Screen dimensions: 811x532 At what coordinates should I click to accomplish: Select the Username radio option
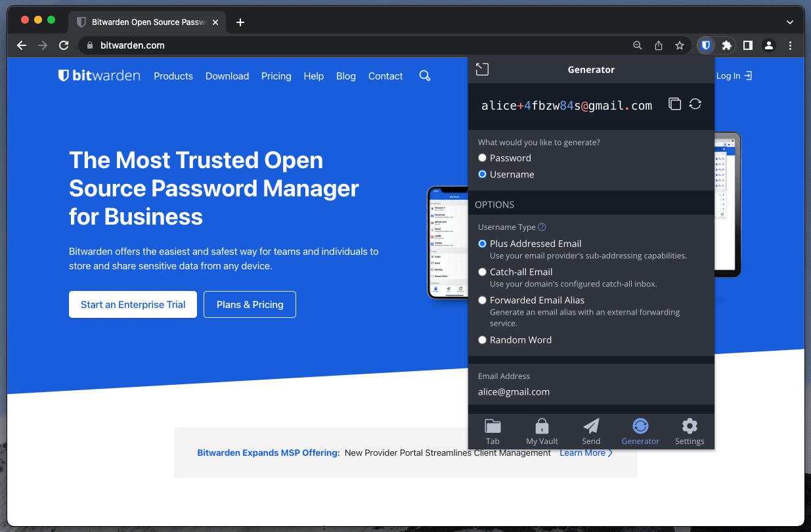483,174
